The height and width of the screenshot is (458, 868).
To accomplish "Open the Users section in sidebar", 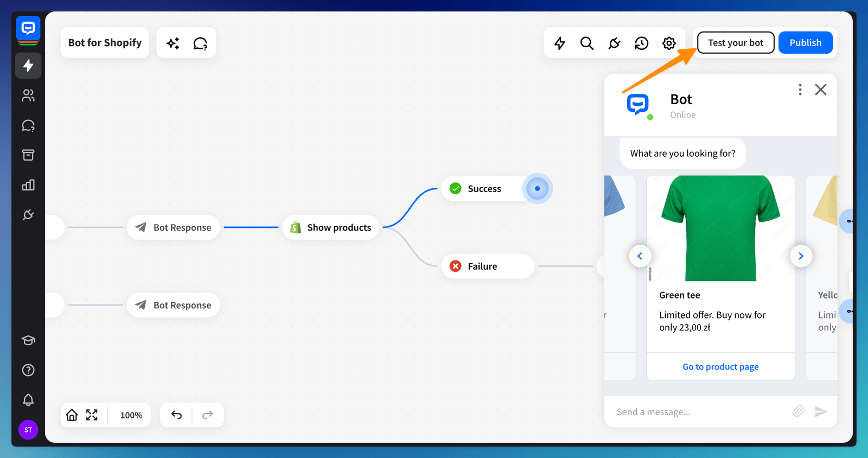I will pyautogui.click(x=28, y=96).
